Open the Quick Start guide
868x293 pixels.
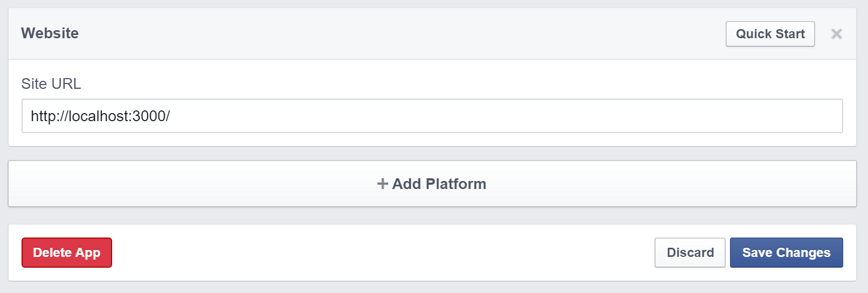(770, 34)
